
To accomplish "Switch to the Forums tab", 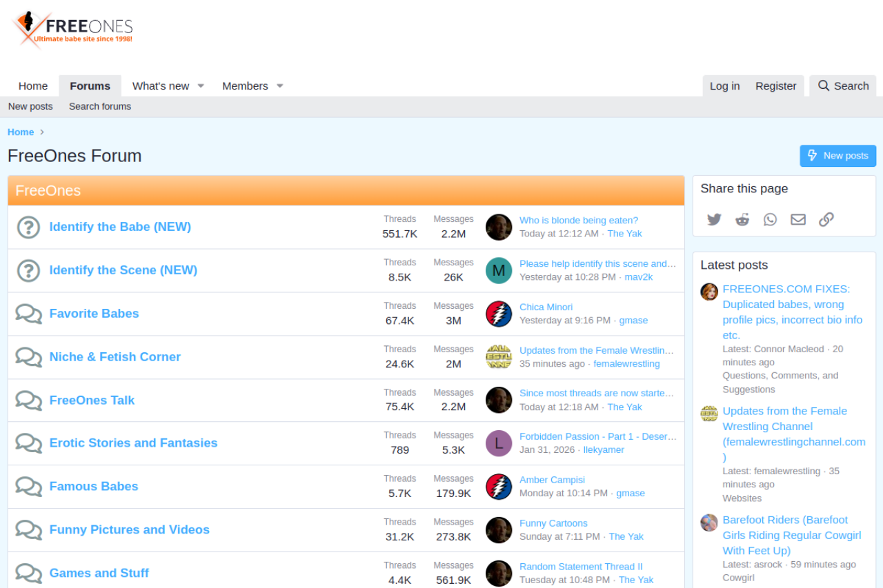I will tap(90, 85).
